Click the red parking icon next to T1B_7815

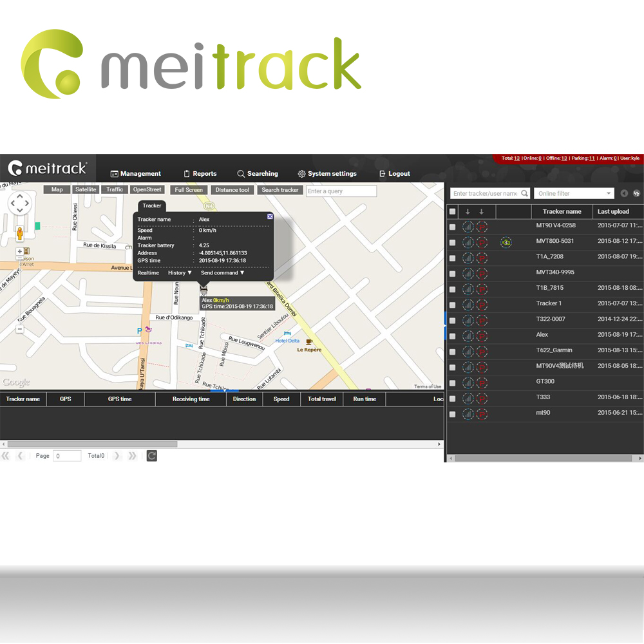pos(482,288)
